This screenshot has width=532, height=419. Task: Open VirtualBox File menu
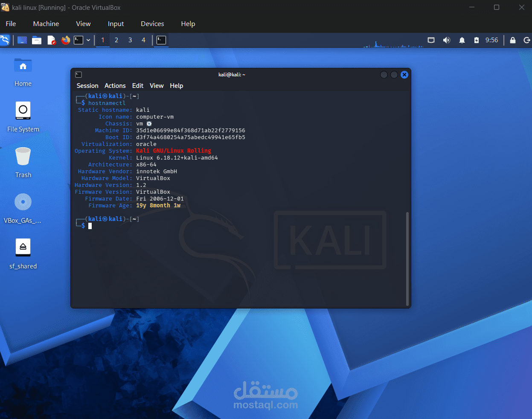[11, 24]
